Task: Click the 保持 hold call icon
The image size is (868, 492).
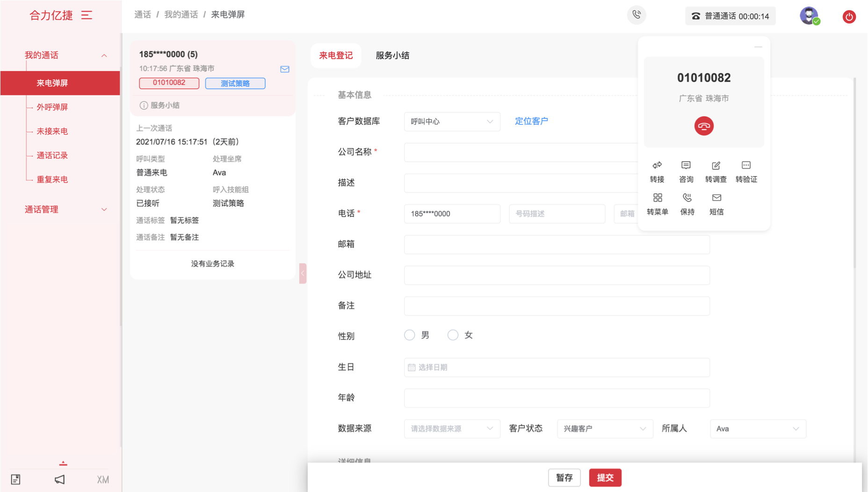Action: tap(687, 198)
